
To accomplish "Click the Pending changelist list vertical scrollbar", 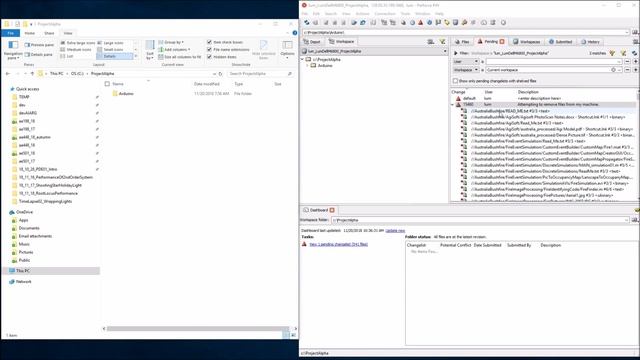I will pos(638,145).
